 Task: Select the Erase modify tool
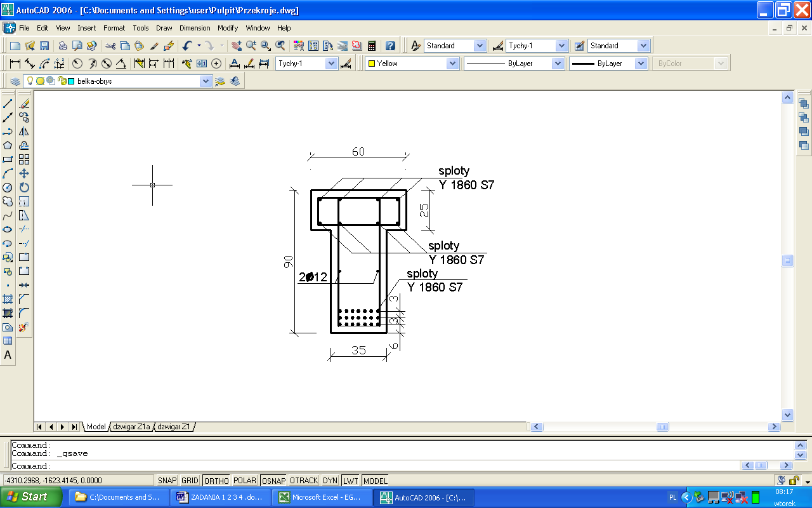[x=24, y=104]
